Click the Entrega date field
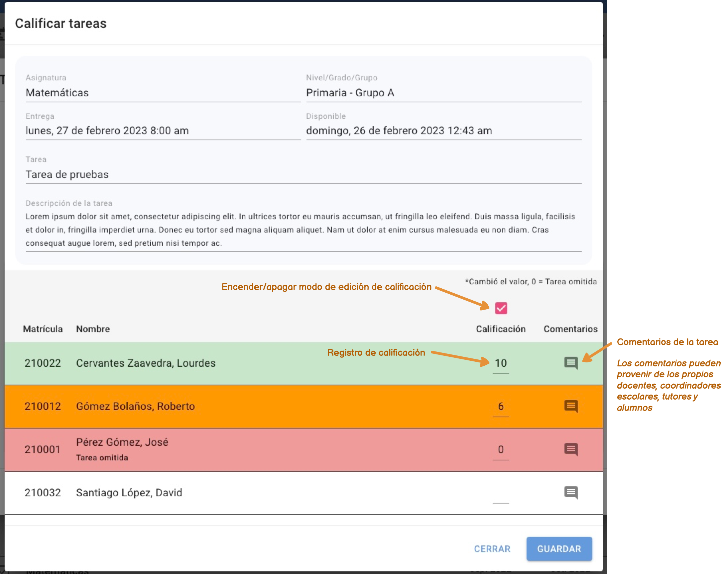The width and height of the screenshot is (728, 574). [163, 131]
